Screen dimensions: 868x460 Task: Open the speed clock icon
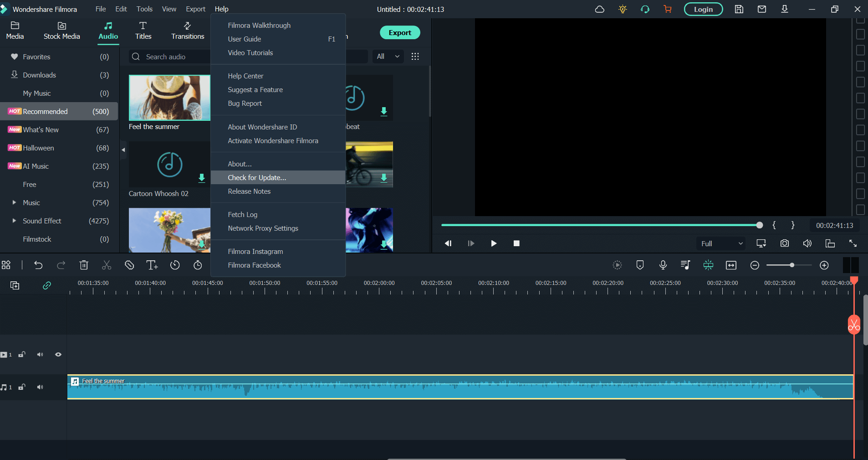point(175,265)
